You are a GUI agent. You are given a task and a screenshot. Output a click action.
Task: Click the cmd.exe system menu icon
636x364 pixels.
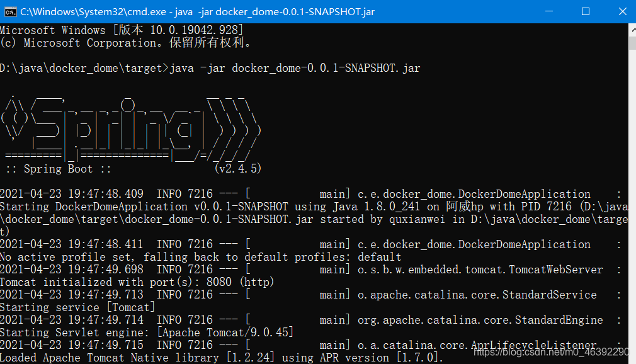(10, 12)
